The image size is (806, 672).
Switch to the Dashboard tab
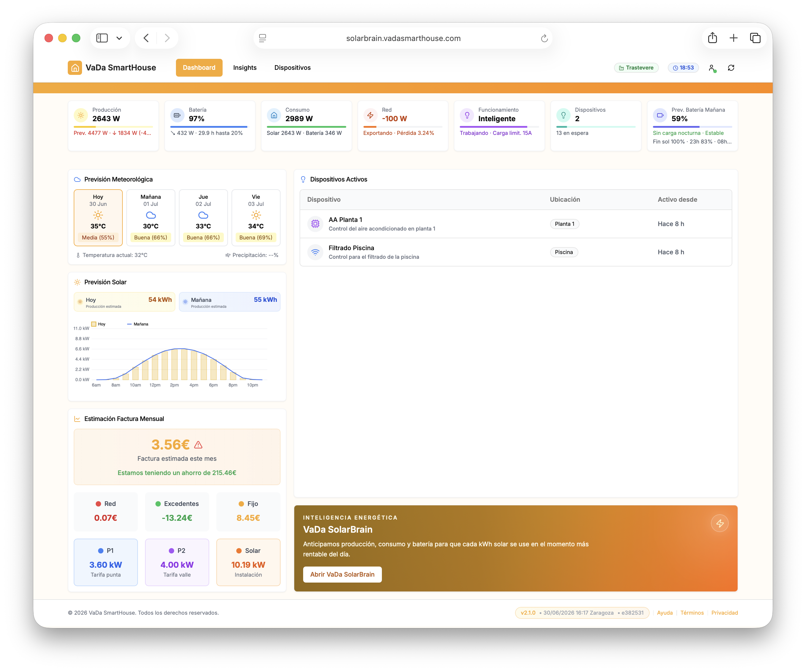pos(199,67)
